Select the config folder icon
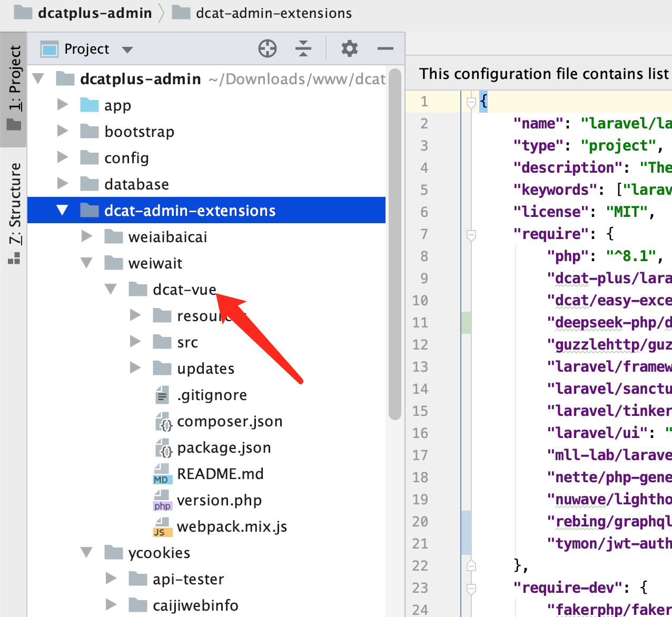Screen dimensions: 672x617 (90, 157)
